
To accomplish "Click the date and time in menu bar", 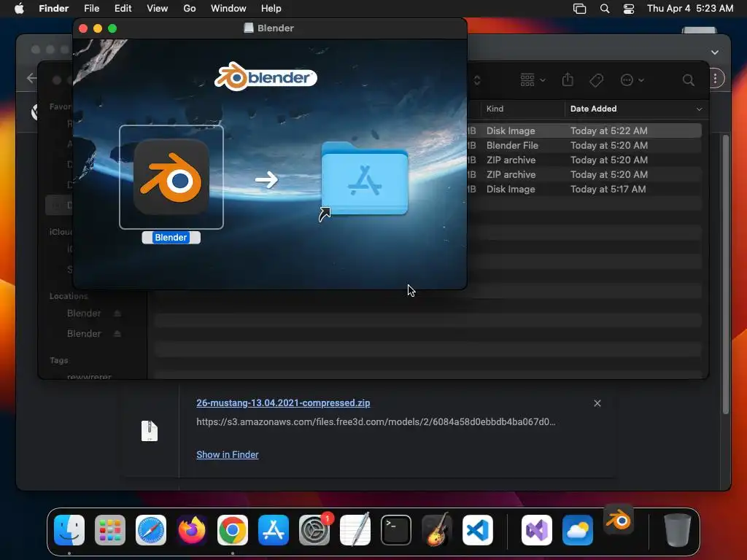I will (690, 9).
